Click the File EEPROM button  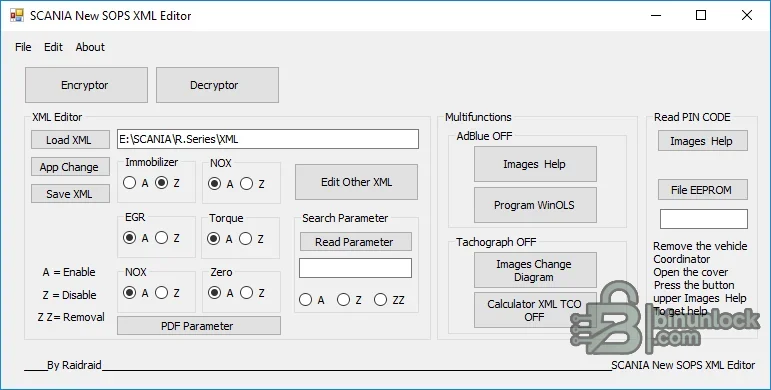[x=703, y=190]
